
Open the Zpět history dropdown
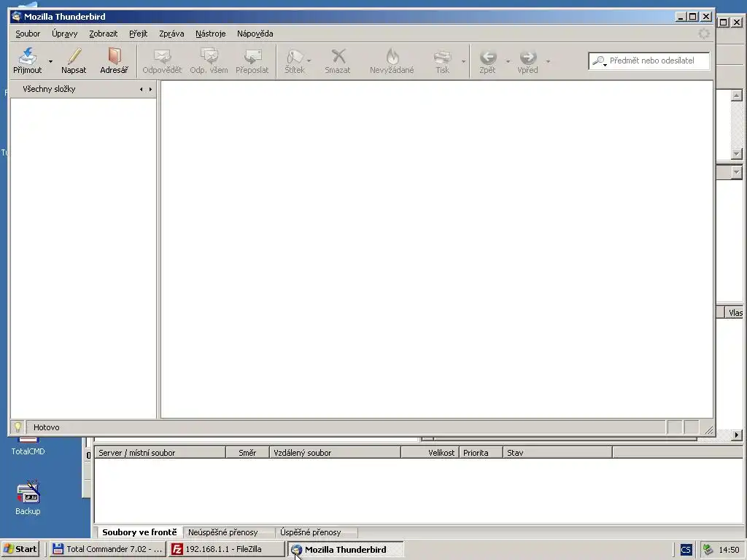508,61
